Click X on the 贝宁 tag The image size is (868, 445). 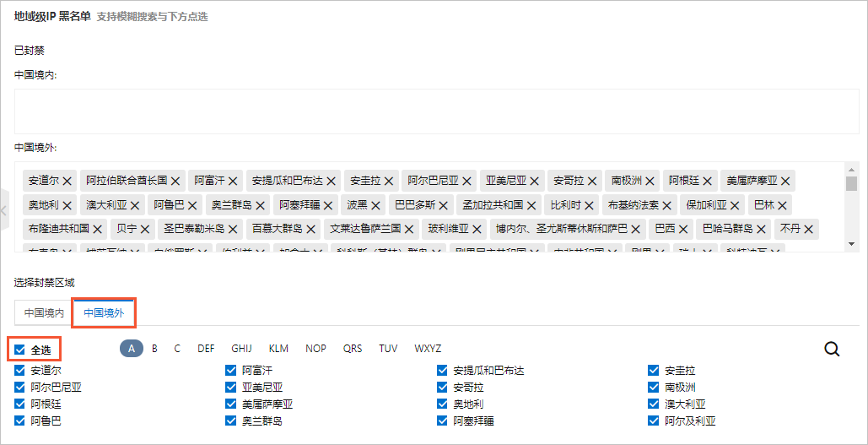coord(145,229)
